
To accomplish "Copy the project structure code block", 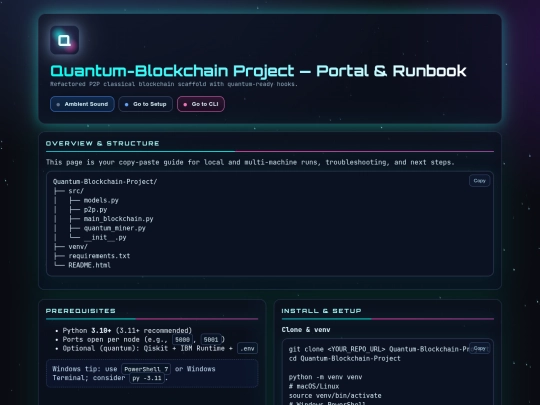I will click(479, 181).
